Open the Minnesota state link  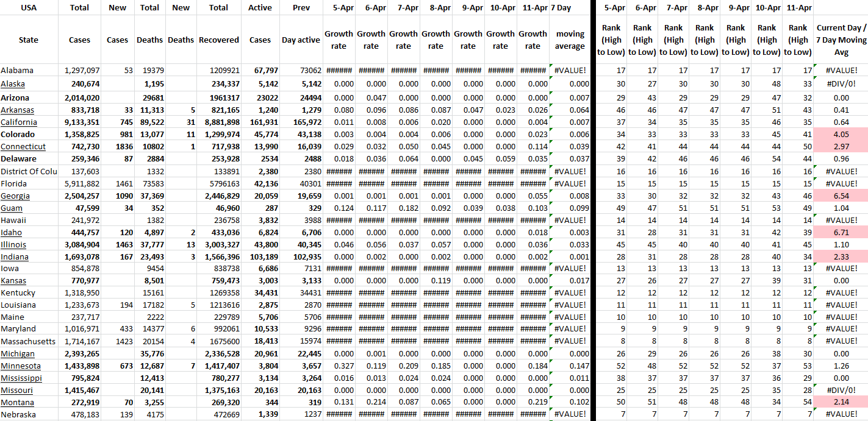point(21,366)
